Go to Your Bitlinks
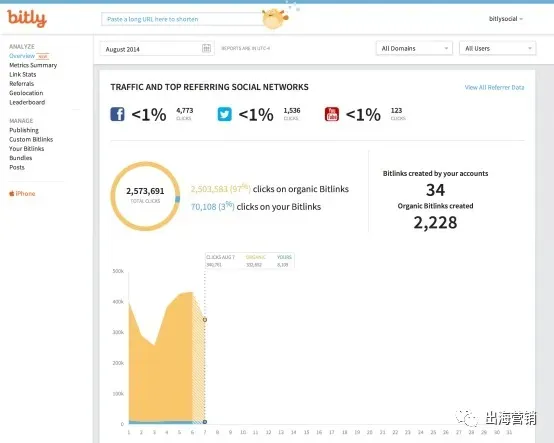The image size is (554, 443). (27, 148)
